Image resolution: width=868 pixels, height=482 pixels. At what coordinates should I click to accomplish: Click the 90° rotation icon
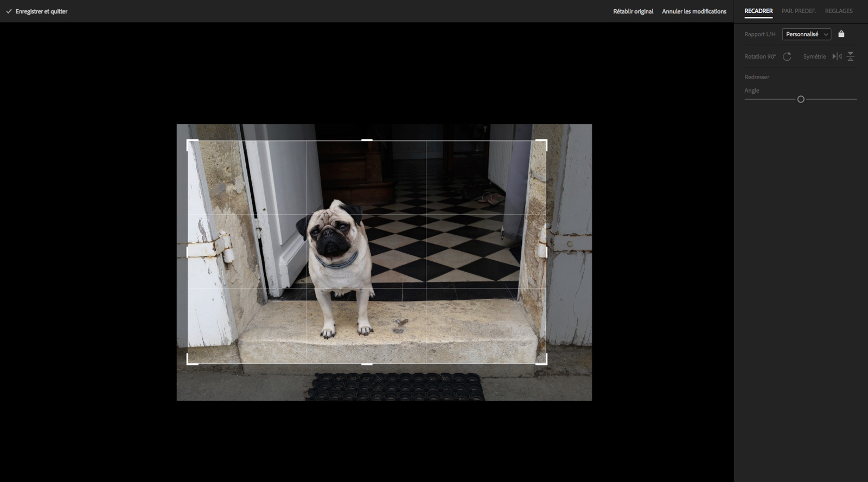[787, 56]
